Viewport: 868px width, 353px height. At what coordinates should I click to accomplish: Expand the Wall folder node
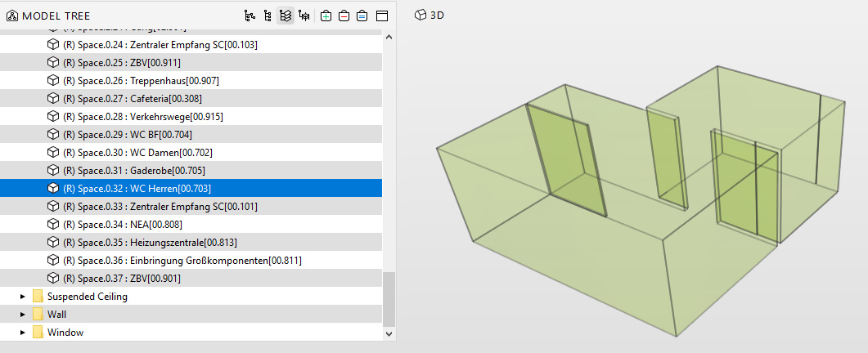tap(23, 315)
